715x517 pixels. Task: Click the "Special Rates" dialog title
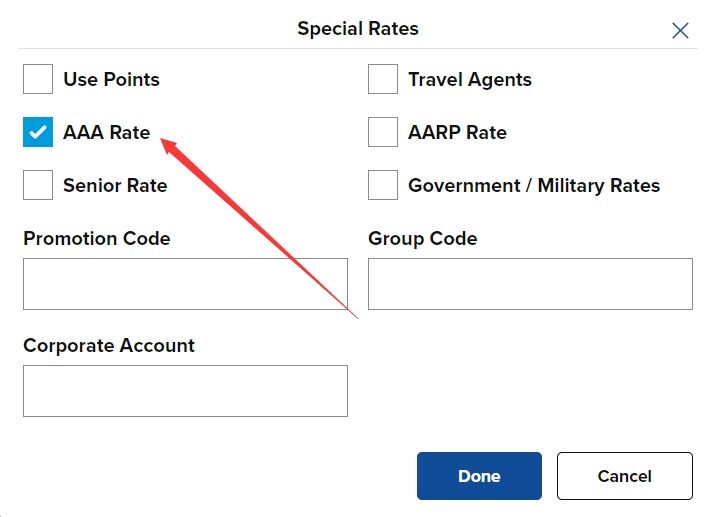pos(358,28)
